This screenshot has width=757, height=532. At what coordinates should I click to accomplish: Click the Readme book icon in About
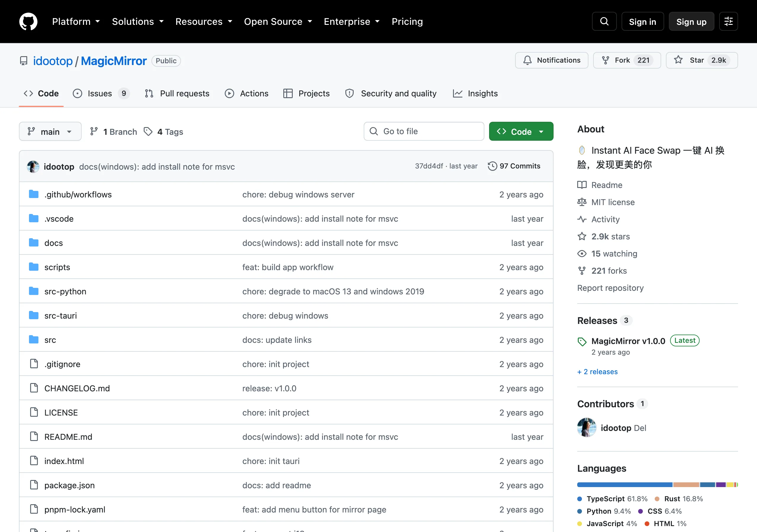582,185
